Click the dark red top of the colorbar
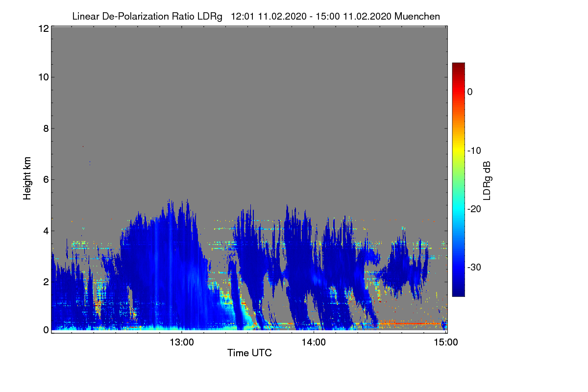Image resolution: width=588 pixels, height=392 pixels. (458, 67)
